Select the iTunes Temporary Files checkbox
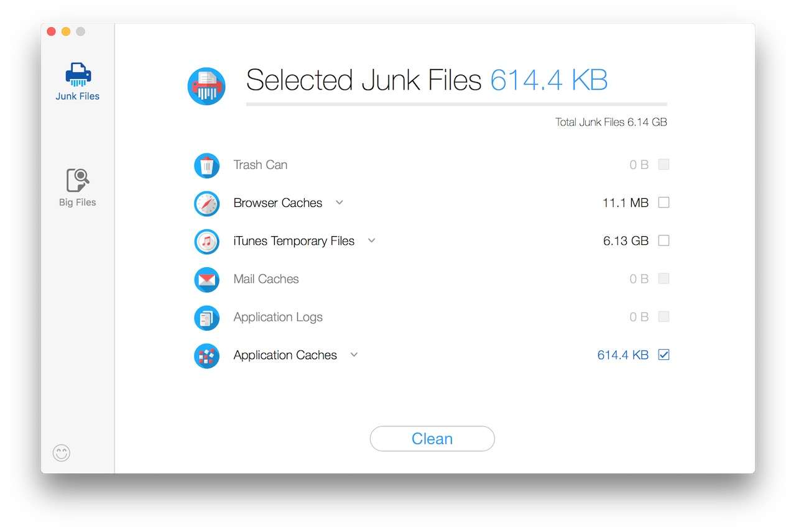The image size is (796, 532). (x=664, y=241)
